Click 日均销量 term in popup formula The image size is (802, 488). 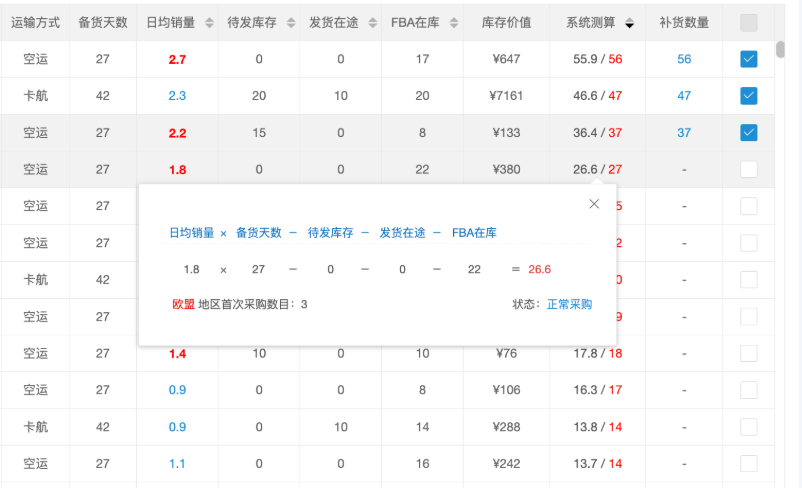point(191,233)
